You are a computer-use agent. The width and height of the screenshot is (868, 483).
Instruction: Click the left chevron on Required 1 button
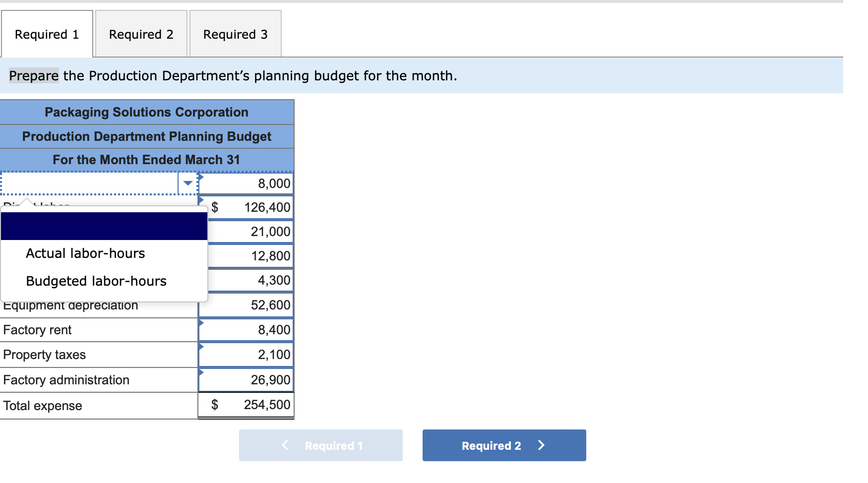[285, 445]
